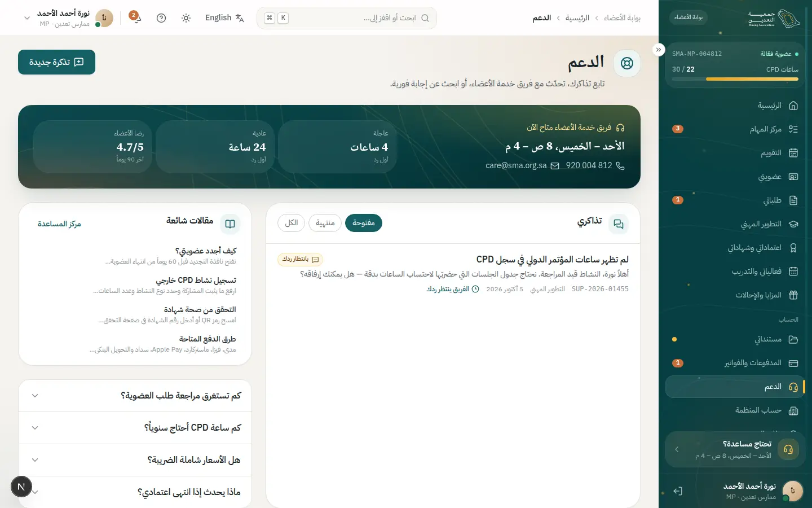Focus the ابحث أو اقفز إلى search field
The height and width of the screenshot is (508, 812).
[347, 18]
